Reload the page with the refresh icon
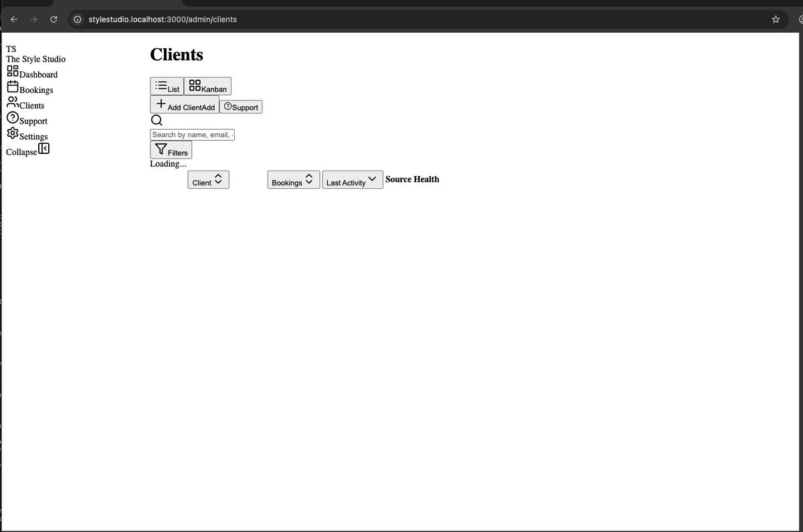Image resolution: width=803 pixels, height=532 pixels. [54, 19]
